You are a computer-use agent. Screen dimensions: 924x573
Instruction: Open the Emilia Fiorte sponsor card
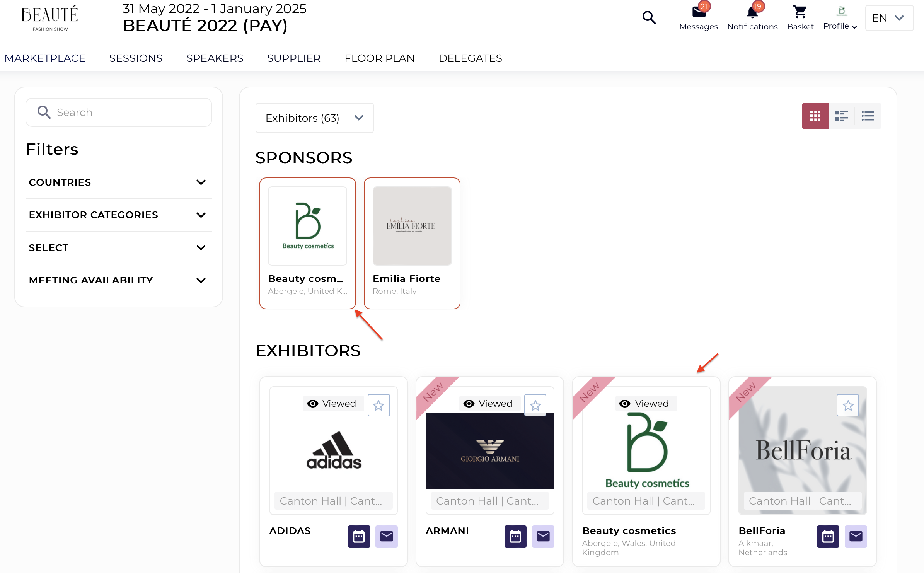coord(412,243)
